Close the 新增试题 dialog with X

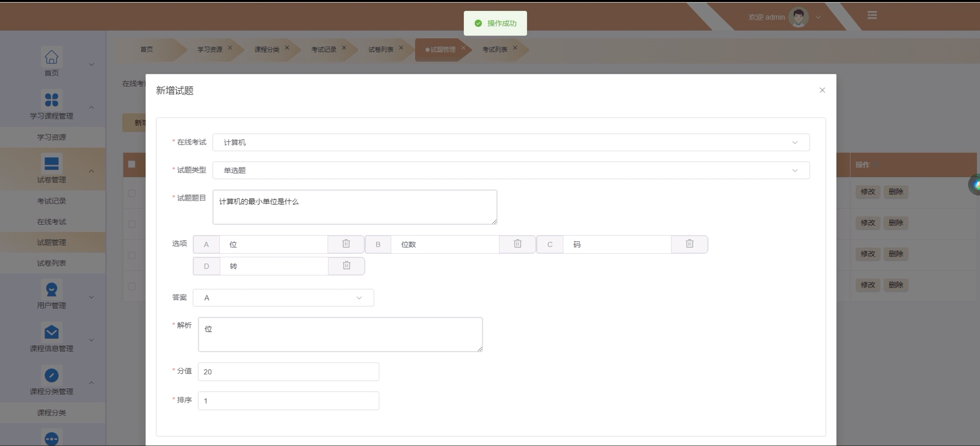822,90
